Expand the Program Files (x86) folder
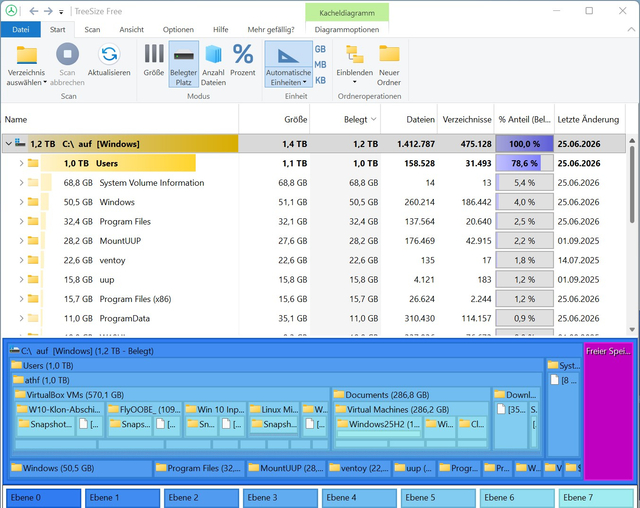This screenshot has width=640, height=508. pos(21,299)
